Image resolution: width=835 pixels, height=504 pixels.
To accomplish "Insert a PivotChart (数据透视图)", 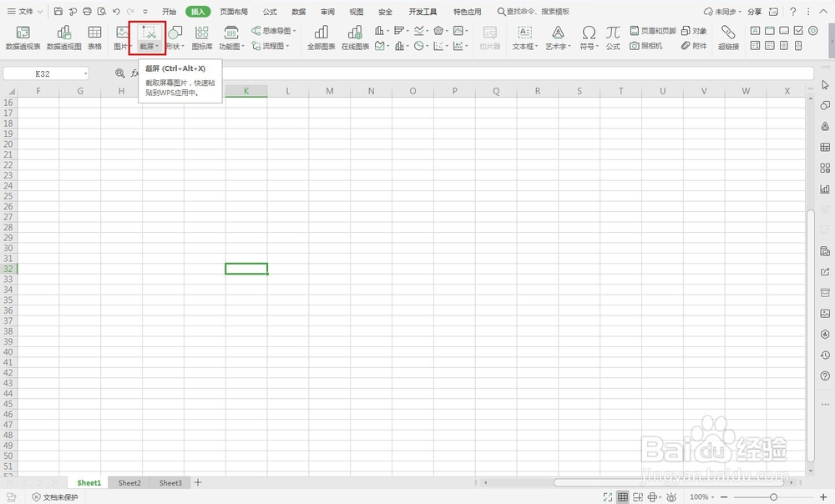I will point(64,38).
